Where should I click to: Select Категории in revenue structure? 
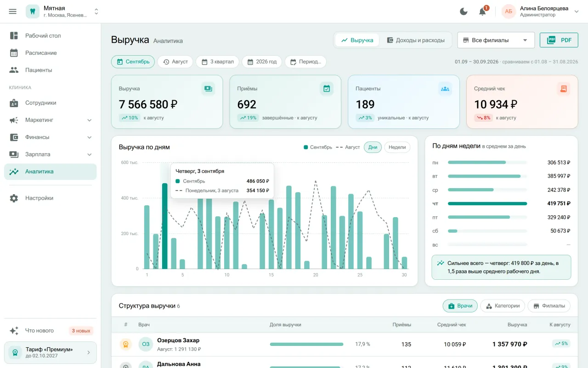coord(503,306)
